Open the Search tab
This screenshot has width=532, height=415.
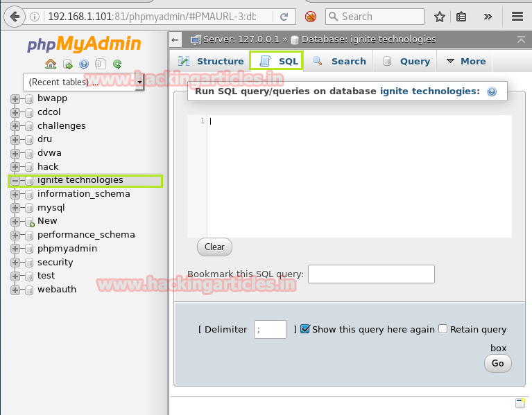339,62
